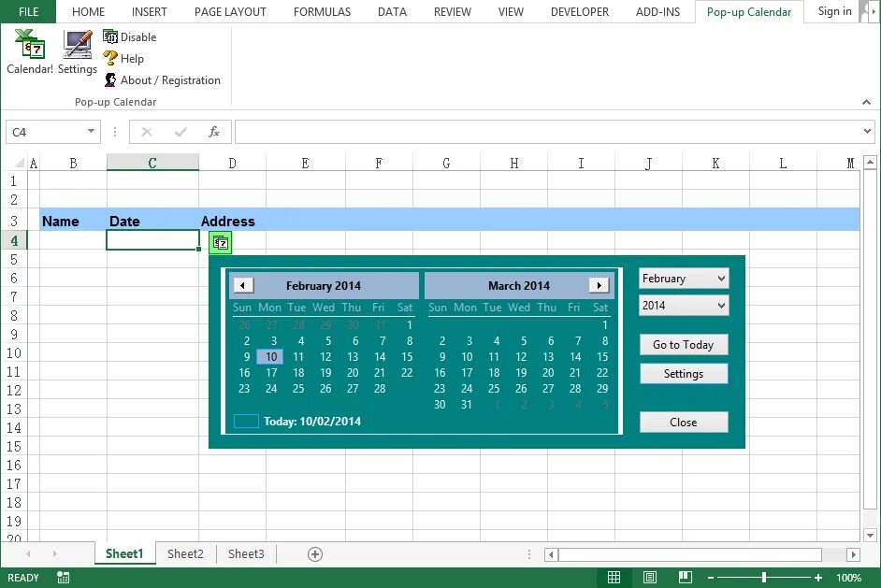
Task: Click the Name Box showing C4
Action: point(45,132)
